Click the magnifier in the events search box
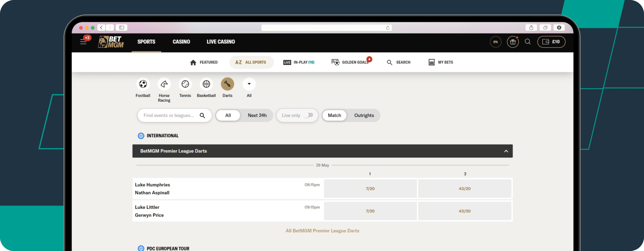Viewport: 644px width, 251px height. 203,115
